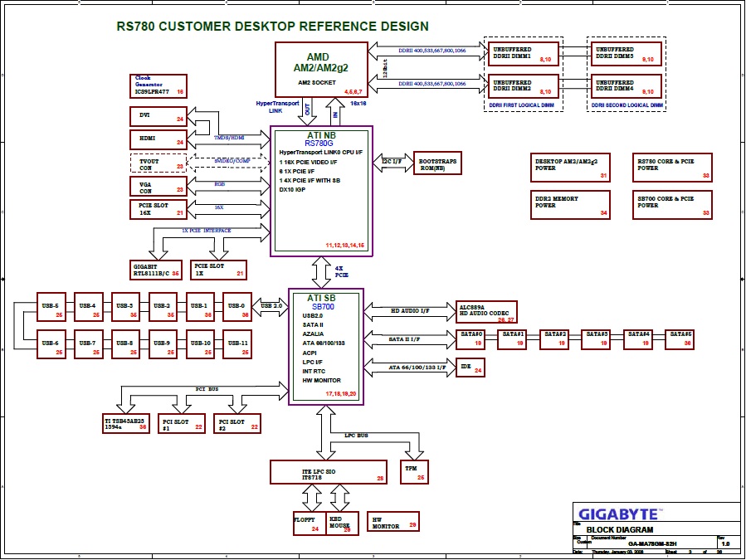The height and width of the screenshot is (560, 746).
Task: Click the USB 2.0 arrow label
Action: pos(271,306)
